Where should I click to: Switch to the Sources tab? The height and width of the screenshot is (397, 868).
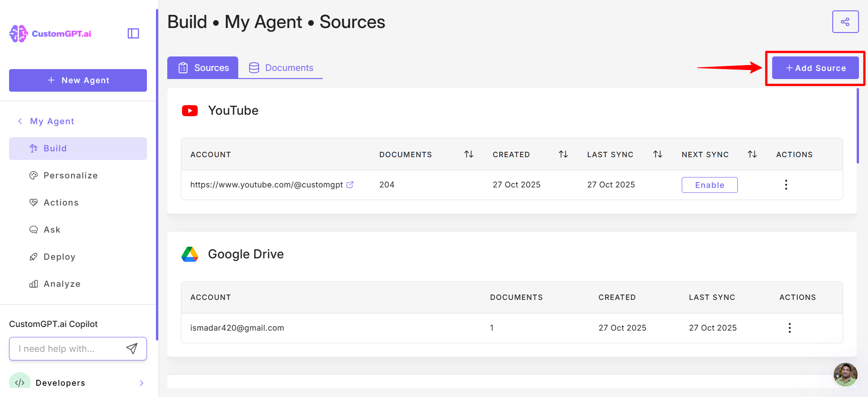click(x=203, y=68)
